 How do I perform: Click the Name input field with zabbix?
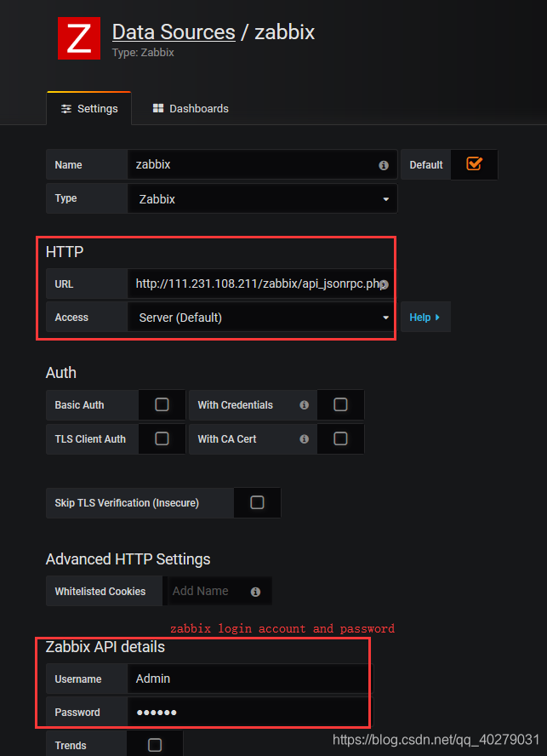pyautogui.click(x=263, y=164)
